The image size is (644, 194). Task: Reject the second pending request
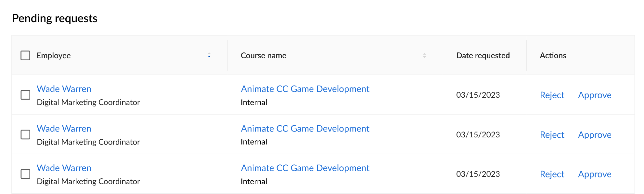point(552,135)
